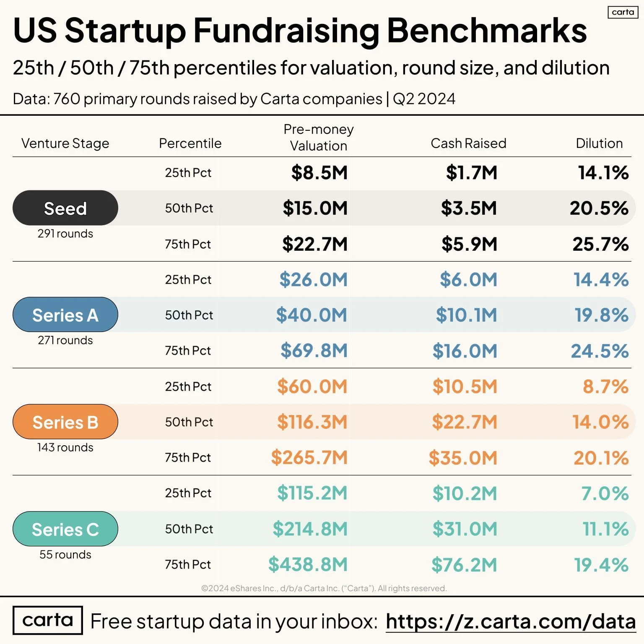Click the Cash Raised column header
The image size is (644, 644).
(468, 143)
